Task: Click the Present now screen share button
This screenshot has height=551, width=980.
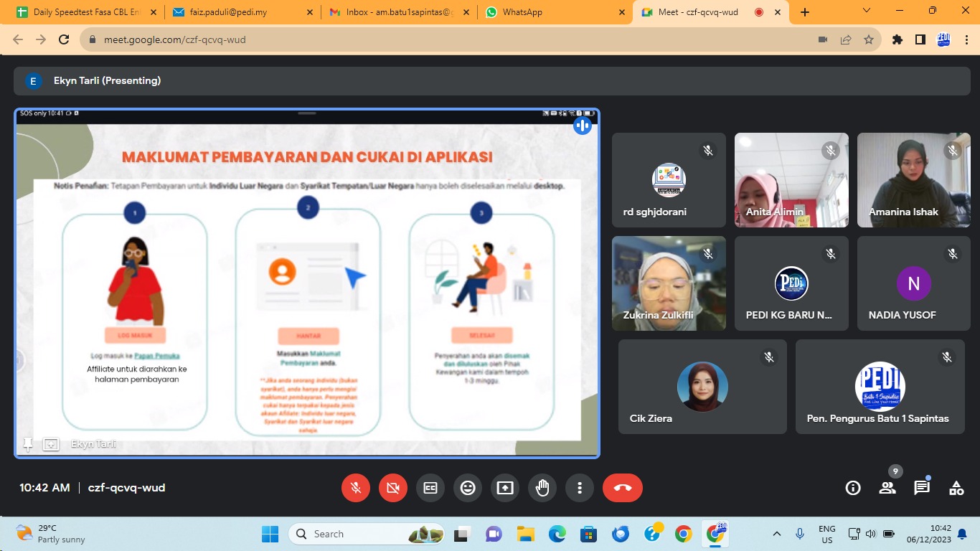Action: click(x=505, y=488)
